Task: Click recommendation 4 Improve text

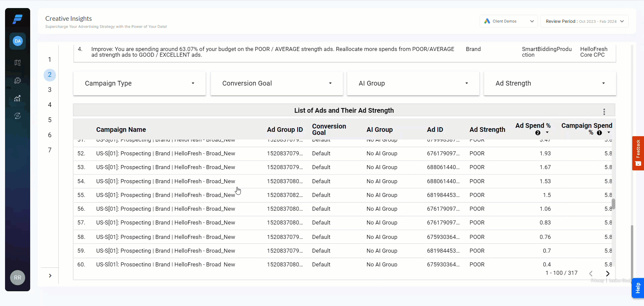Action: (x=273, y=52)
